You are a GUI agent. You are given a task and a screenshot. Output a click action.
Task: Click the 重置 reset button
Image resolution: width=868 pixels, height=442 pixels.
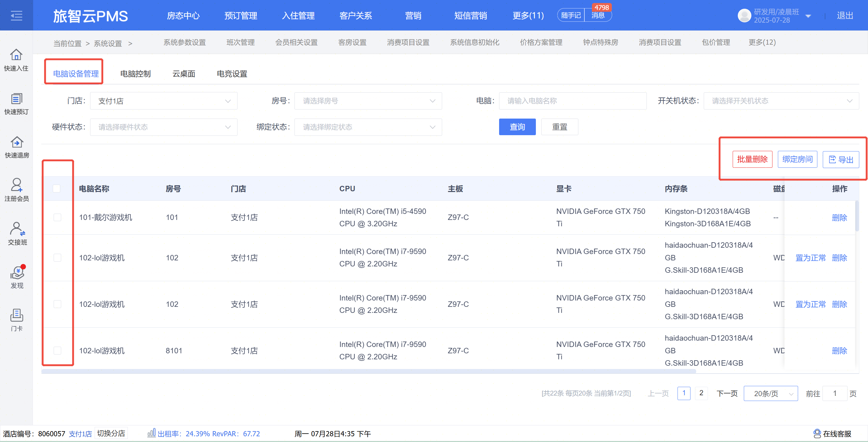pos(560,127)
